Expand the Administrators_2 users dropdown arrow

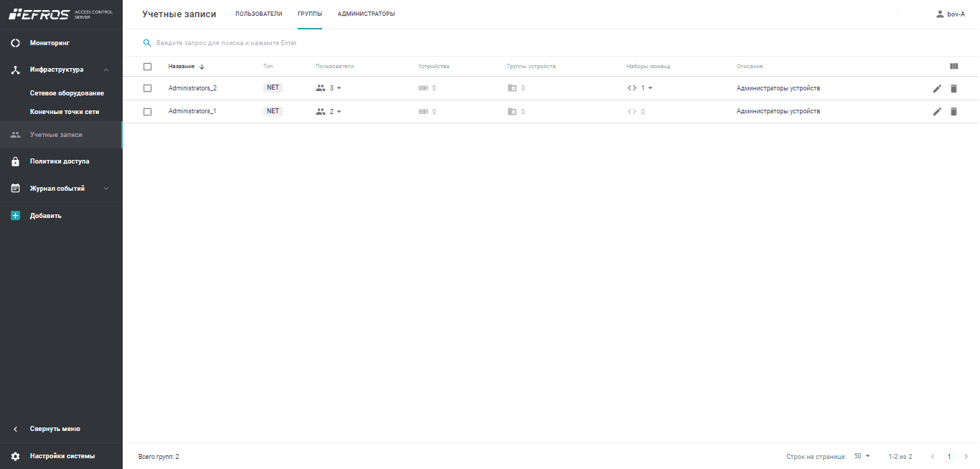point(339,88)
